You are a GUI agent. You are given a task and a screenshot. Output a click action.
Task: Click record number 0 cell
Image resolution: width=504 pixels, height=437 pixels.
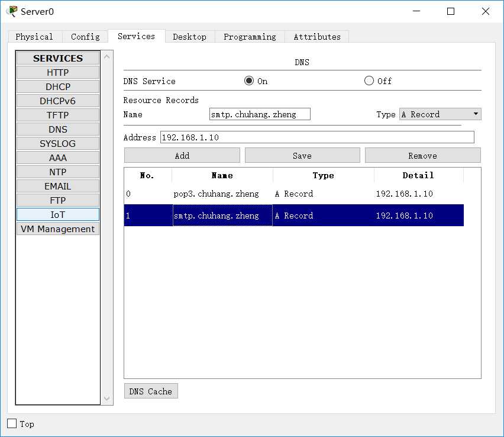[x=148, y=194]
